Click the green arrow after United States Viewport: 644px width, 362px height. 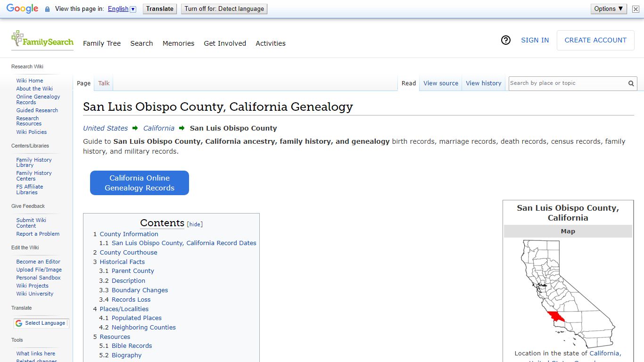coord(135,128)
